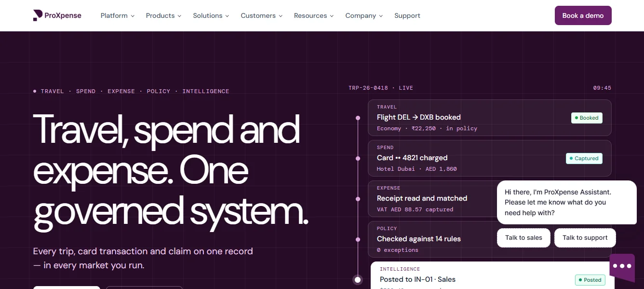
Task: Click the ProXpense logo
Action: pos(57,15)
